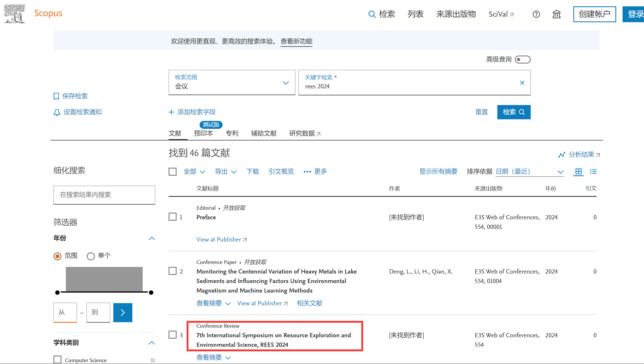Click the blue Search button
Screen dimensions: 644x364
click(514, 112)
